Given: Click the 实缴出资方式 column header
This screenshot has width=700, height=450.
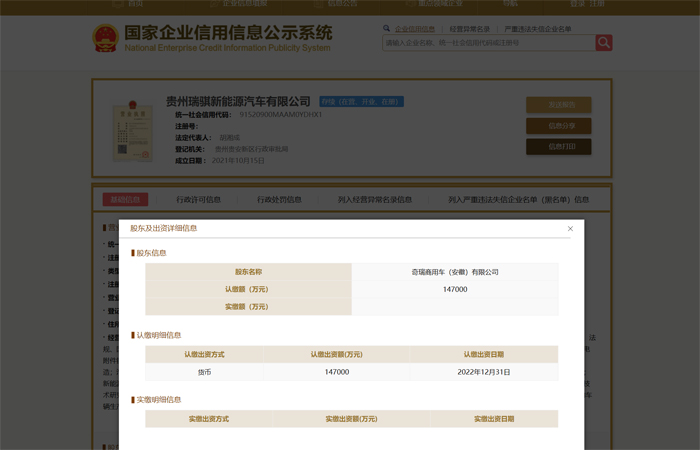Looking at the screenshot, I should pos(208,419).
